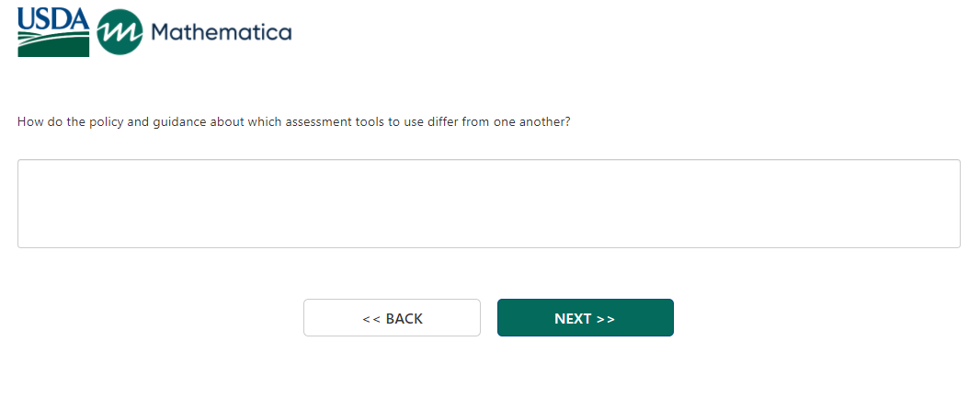Go to the next survey page
Screen dimensions: 980x410
(x=585, y=318)
